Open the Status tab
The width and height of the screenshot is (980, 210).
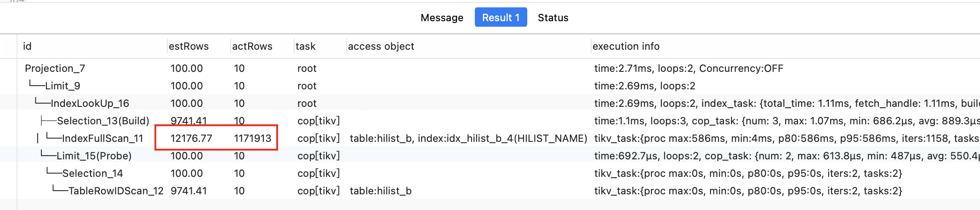pos(553,17)
